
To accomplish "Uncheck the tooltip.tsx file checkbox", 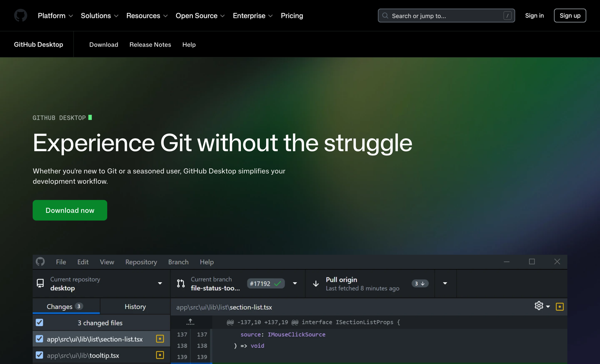I will click(x=39, y=355).
